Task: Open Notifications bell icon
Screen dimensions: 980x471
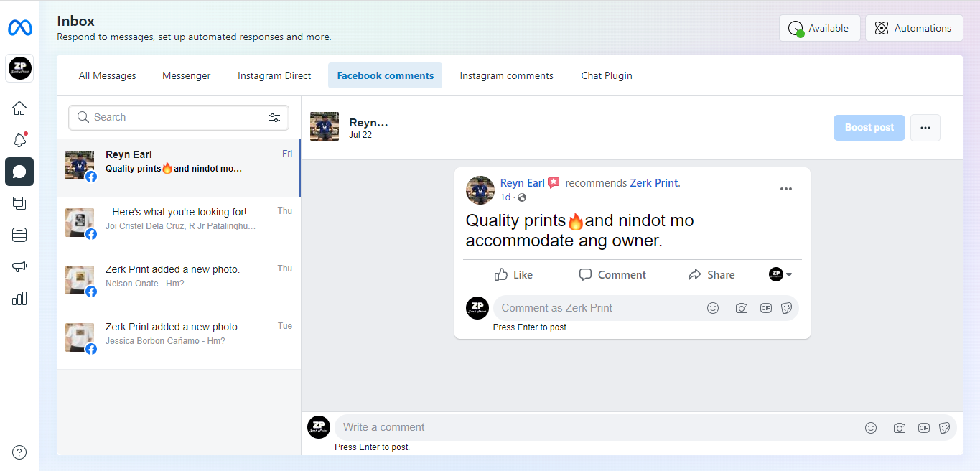Action: tap(19, 140)
